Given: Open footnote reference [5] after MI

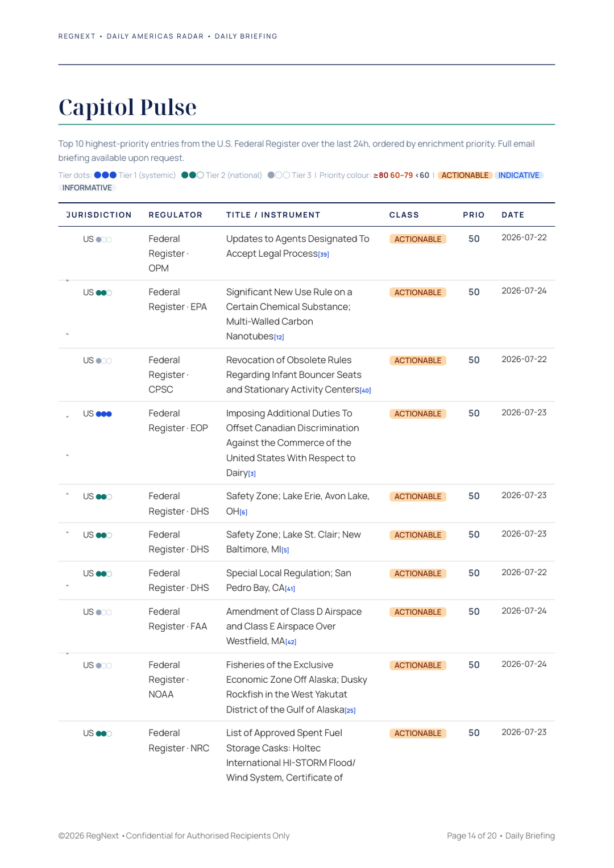Looking at the screenshot, I should [x=285, y=550].
